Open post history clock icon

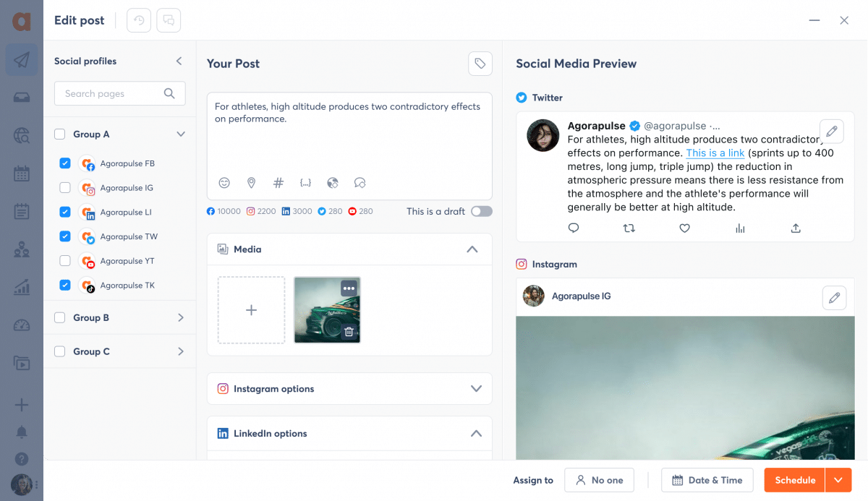click(x=139, y=20)
